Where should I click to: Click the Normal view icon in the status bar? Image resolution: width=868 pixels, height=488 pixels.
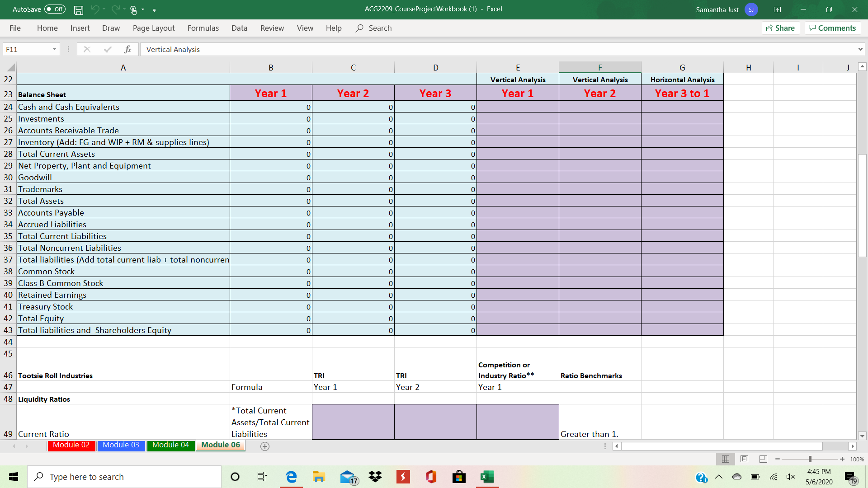pos(726,459)
